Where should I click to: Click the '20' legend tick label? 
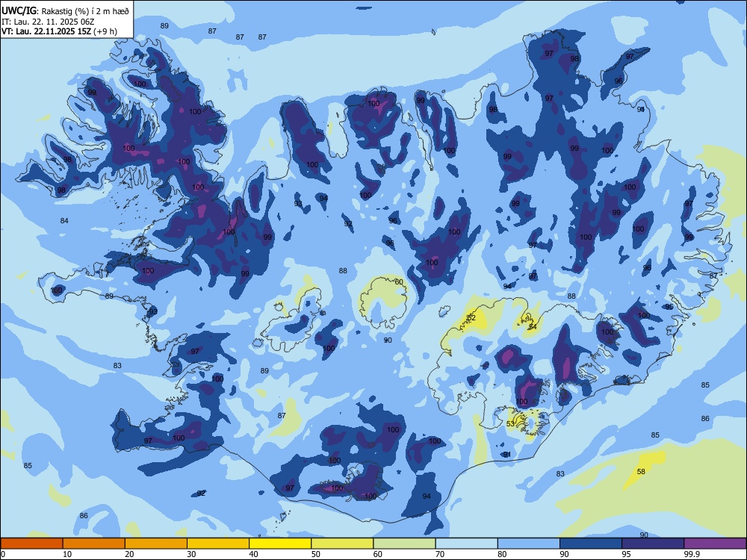coord(129,554)
